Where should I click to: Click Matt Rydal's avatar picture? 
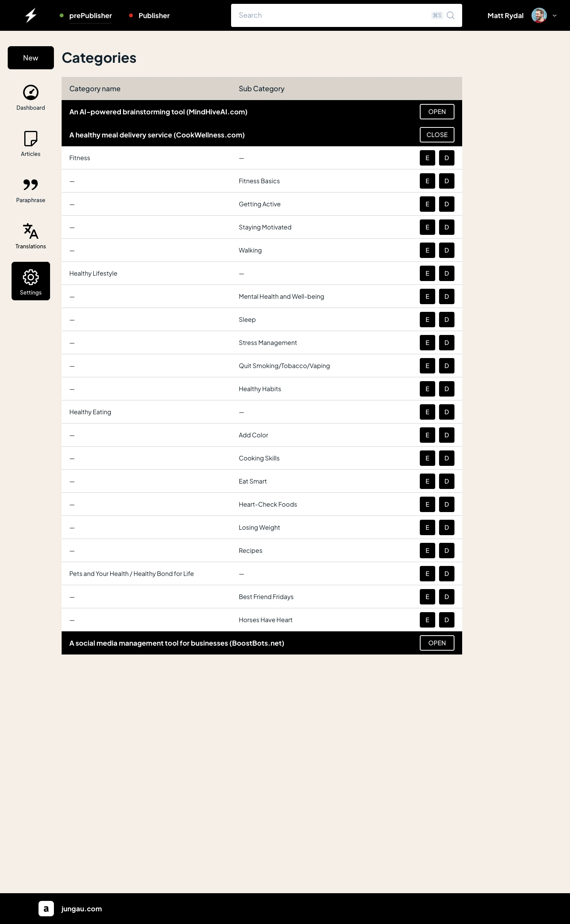point(539,15)
